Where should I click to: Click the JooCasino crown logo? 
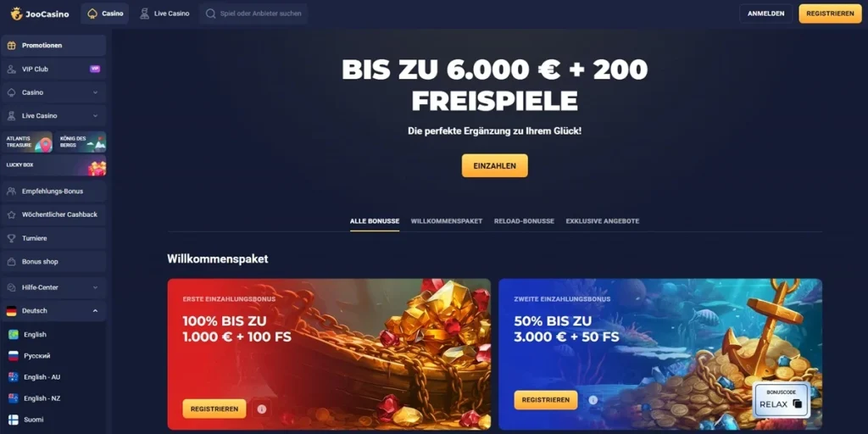17,14
